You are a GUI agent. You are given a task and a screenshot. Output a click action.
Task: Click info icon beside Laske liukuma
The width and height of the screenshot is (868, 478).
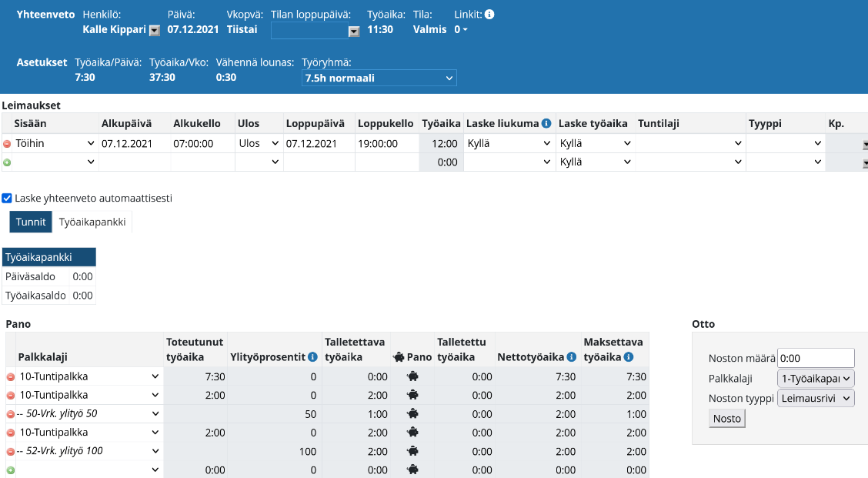pyautogui.click(x=546, y=123)
